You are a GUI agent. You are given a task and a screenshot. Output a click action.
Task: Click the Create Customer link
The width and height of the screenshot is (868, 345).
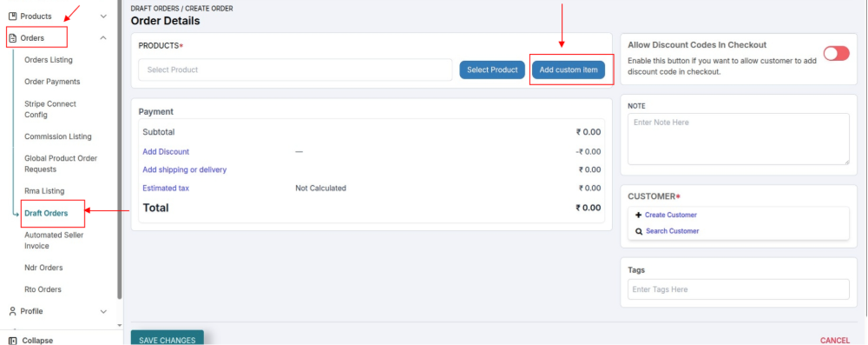pos(670,215)
